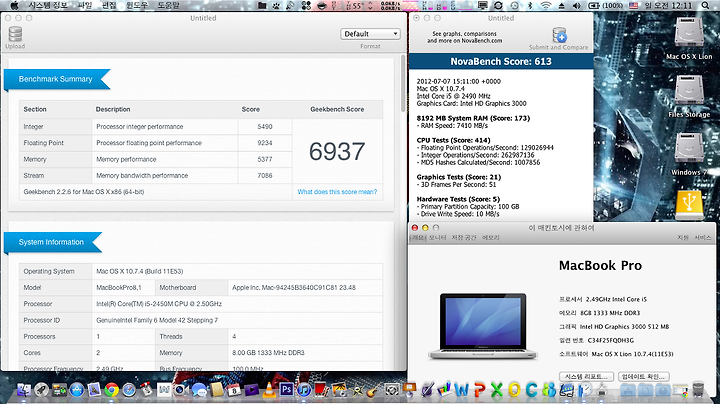Click the Stream score 7086
The height and width of the screenshot is (404, 720).
click(x=265, y=175)
